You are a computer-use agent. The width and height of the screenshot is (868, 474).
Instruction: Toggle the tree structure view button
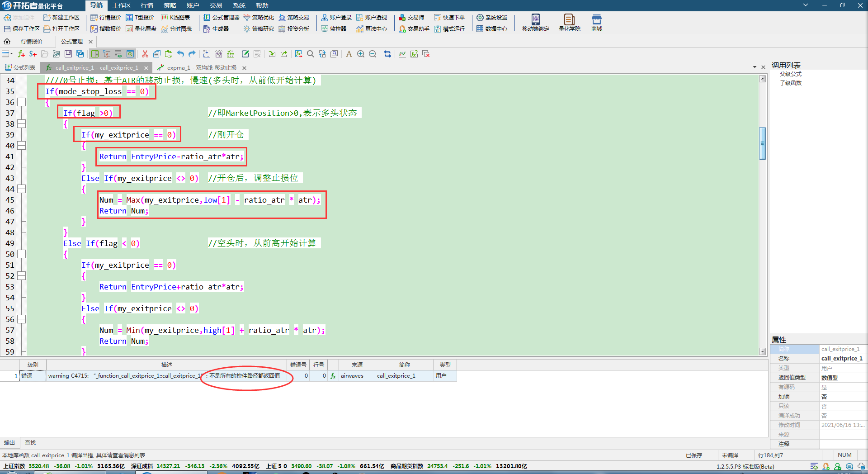click(x=107, y=54)
